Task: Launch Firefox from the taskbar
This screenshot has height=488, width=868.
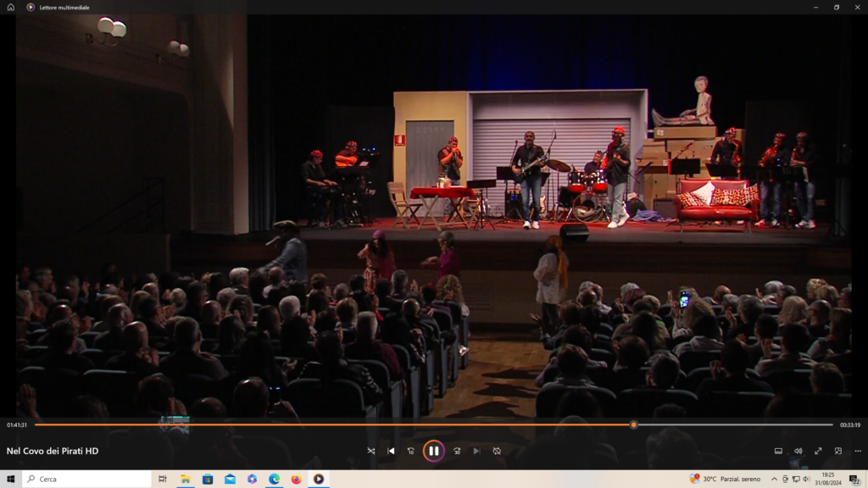Action: coord(296,479)
